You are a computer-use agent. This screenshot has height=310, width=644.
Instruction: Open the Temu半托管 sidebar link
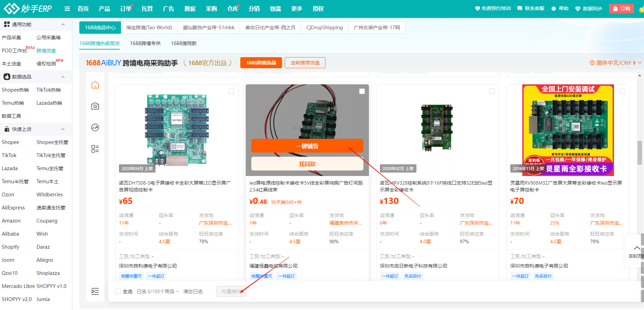click(15, 182)
